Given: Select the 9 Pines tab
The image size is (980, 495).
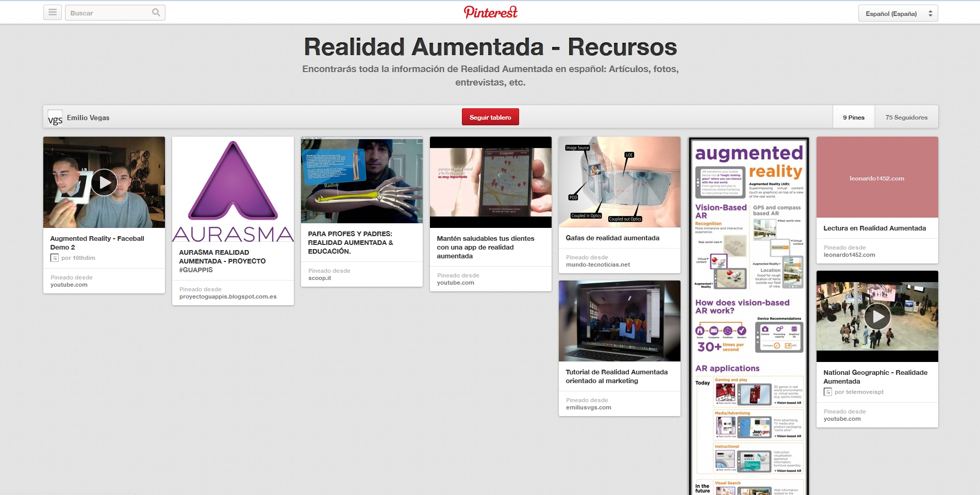Looking at the screenshot, I should click(854, 118).
